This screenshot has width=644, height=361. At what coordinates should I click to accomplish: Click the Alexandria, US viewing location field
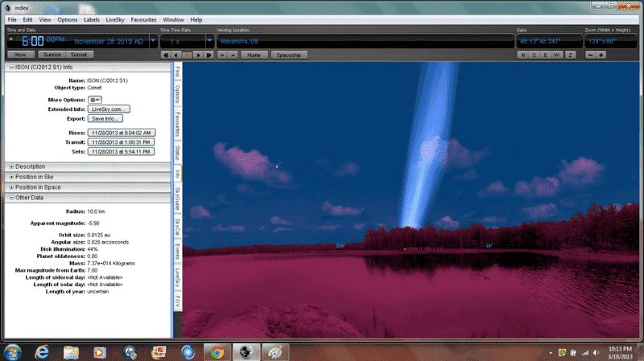pos(365,41)
